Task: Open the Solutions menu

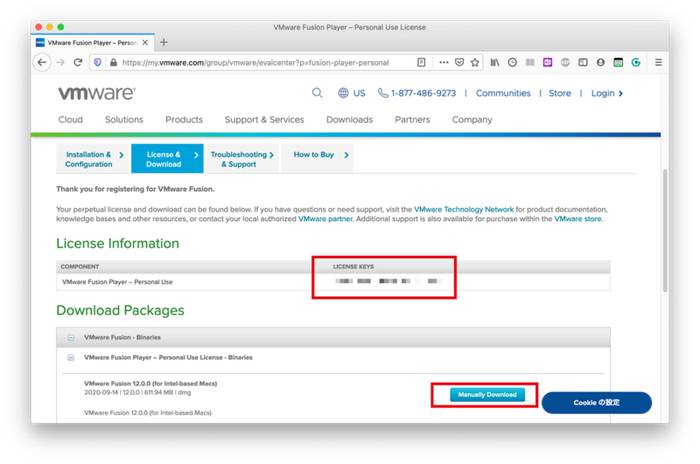Action: pyautogui.click(x=124, y=120)
